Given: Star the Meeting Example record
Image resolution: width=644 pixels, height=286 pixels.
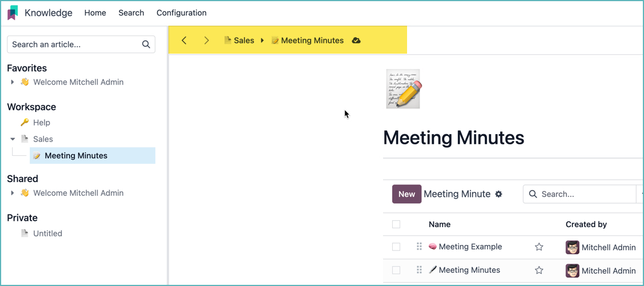Looking at the screenshot, I should coord(539,247).
